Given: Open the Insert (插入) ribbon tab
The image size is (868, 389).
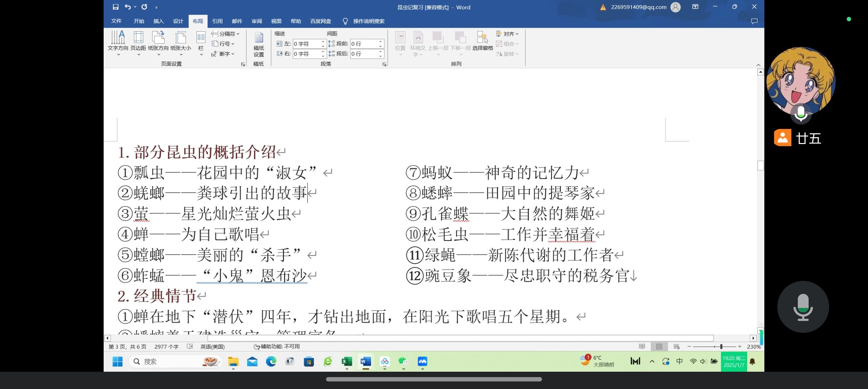Looking at the screenshot, I should [x=158, y=21].
